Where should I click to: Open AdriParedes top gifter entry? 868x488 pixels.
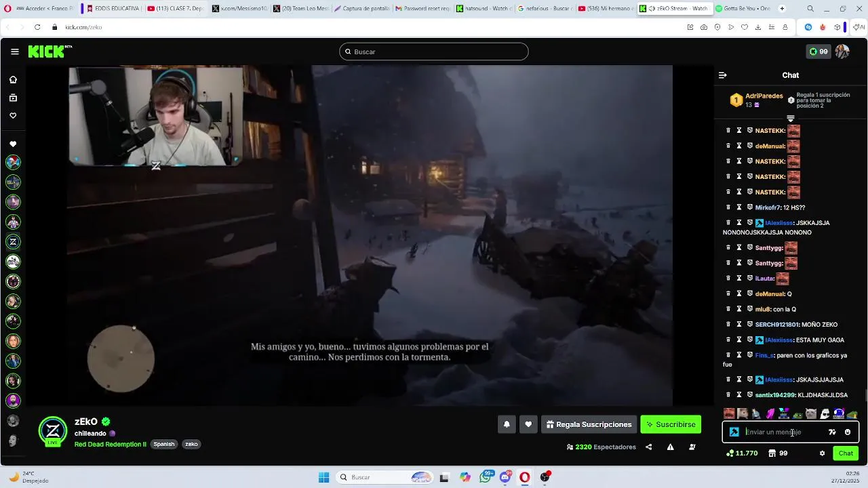756,100
